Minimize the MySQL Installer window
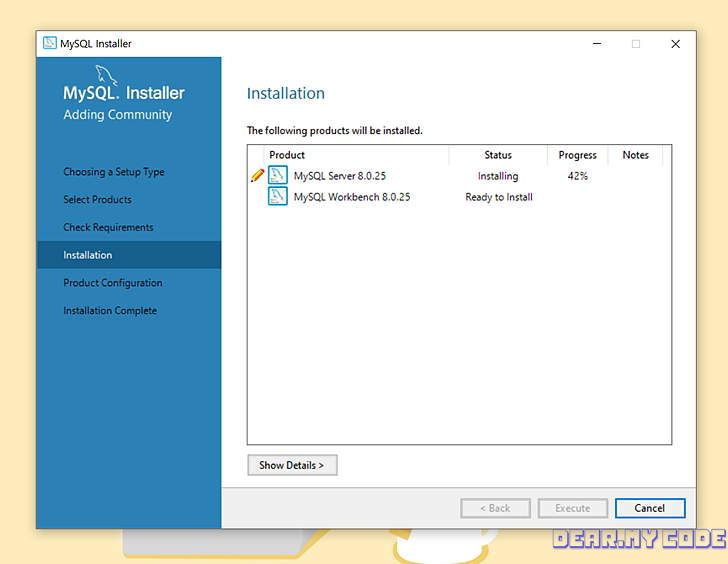 click(597, 44)
